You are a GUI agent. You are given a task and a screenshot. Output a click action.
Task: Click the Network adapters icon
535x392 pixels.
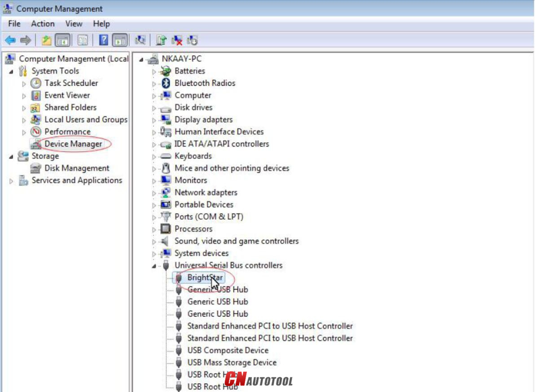166,192
